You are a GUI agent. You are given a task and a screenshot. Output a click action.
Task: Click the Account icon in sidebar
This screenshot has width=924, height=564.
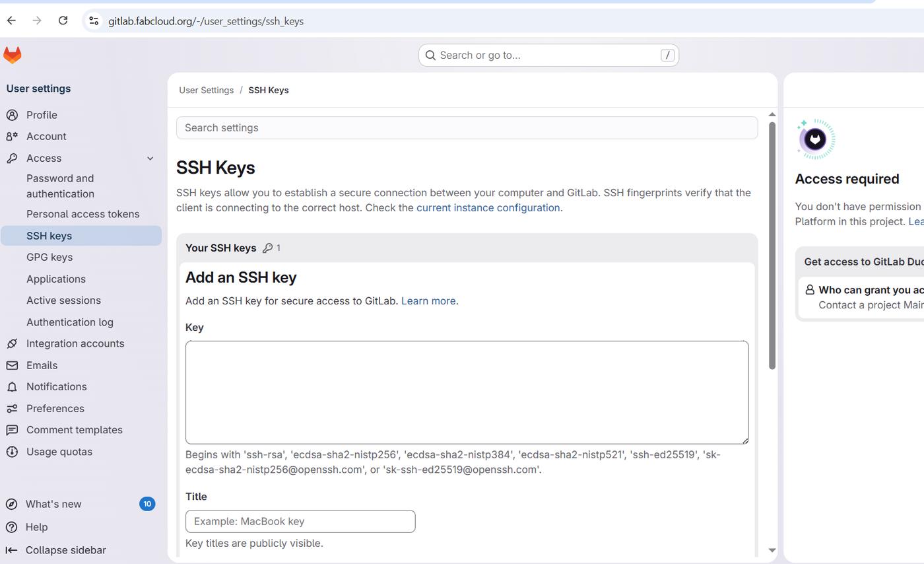[x=12, y=136]
